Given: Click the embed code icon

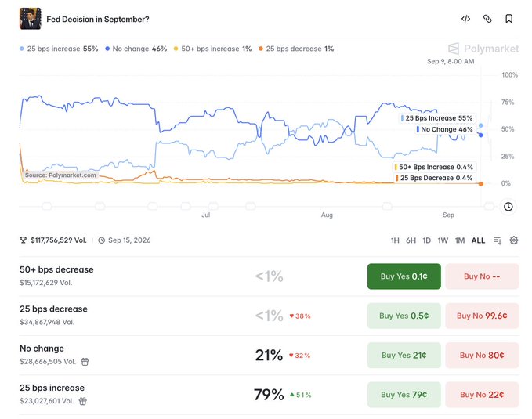Looking at the screenshot, I should (465, 19).
